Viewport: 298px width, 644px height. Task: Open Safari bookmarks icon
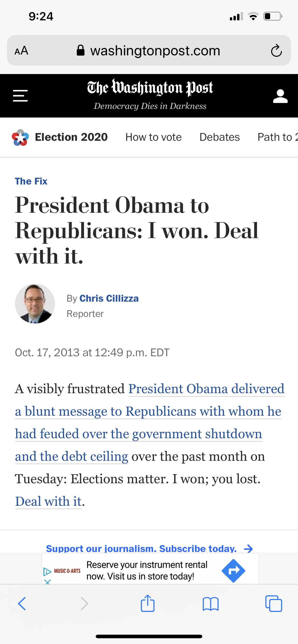coord(210,604)
